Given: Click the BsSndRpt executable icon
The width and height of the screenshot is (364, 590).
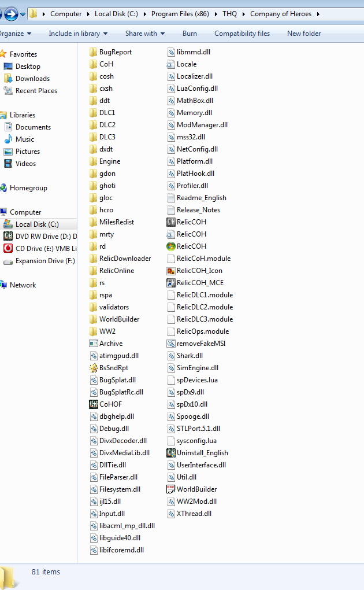Looking at the screenshot, I should coord(93,368).
